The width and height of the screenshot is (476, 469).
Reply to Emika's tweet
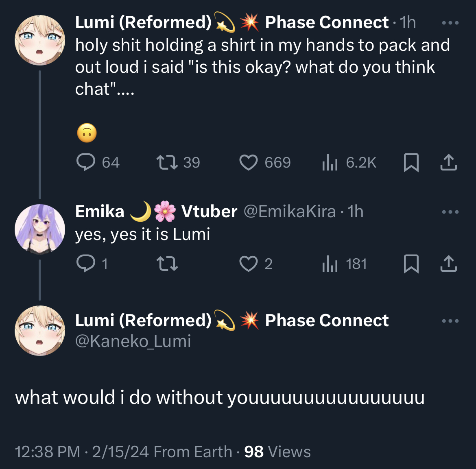tap(86, 264)
